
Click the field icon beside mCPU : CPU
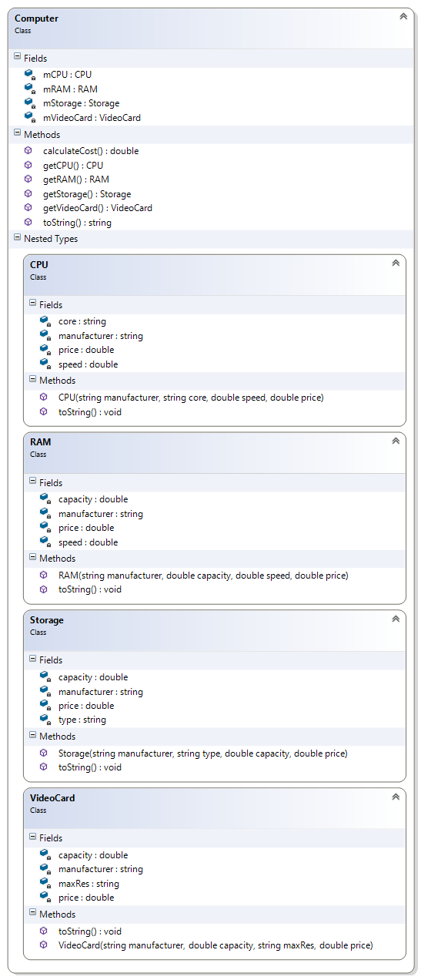point(29,75)
